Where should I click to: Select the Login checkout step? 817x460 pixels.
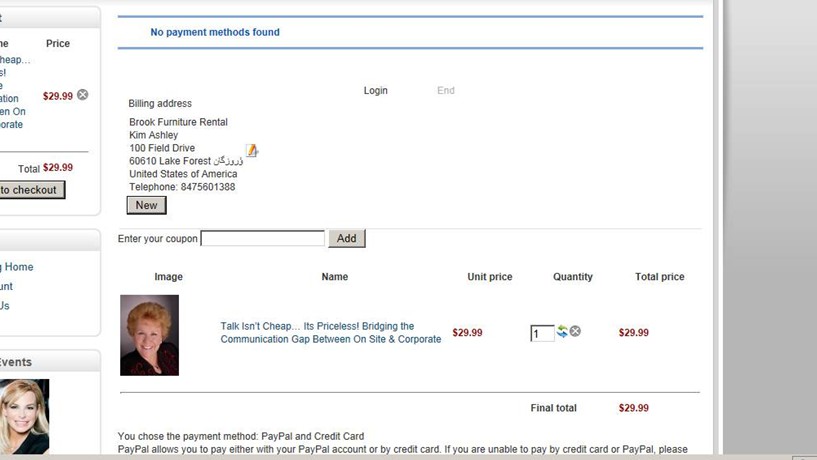point(375,91)
